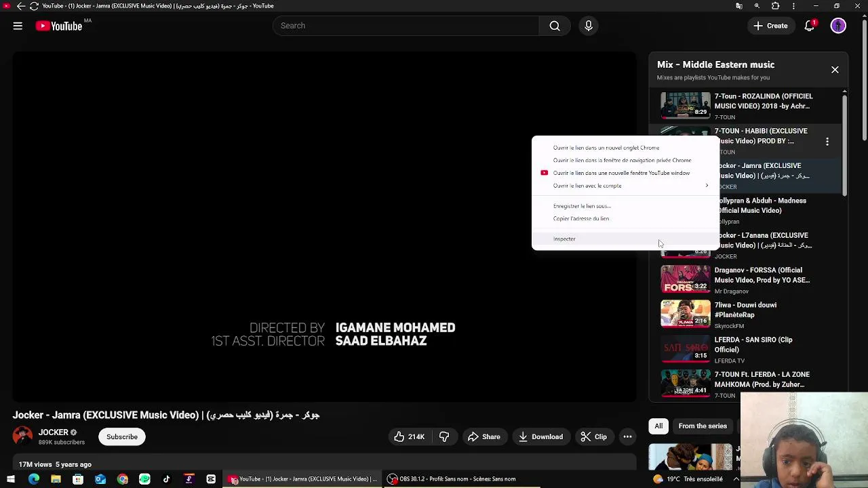The height and width of the screenshot is (488, 868).
Task: Reload the page with refresh icon
Action: click(34, 6)
